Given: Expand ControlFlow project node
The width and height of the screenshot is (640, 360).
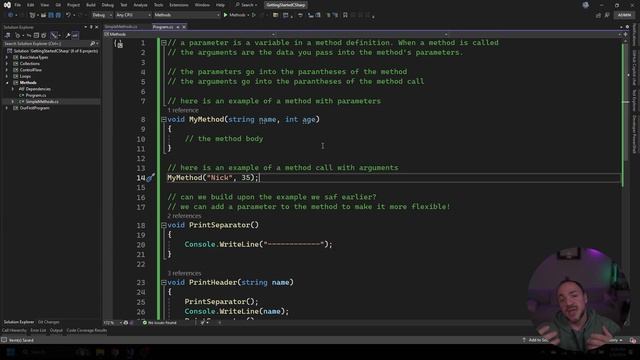Looking at the screenshot, I should click(7, 70).
